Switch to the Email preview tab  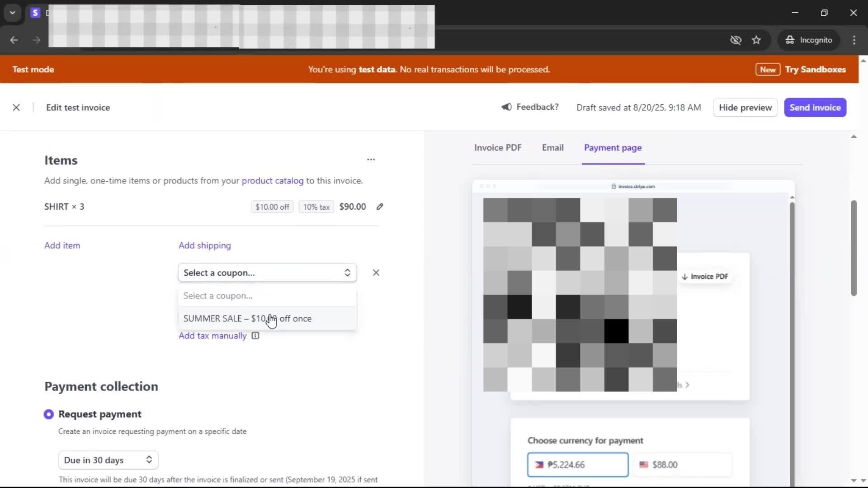click(552, 148)
